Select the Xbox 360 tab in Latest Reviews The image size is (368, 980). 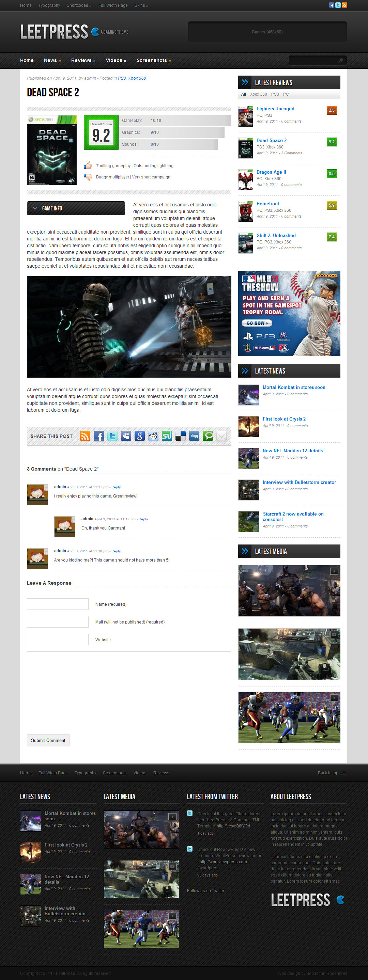(258, 94)
